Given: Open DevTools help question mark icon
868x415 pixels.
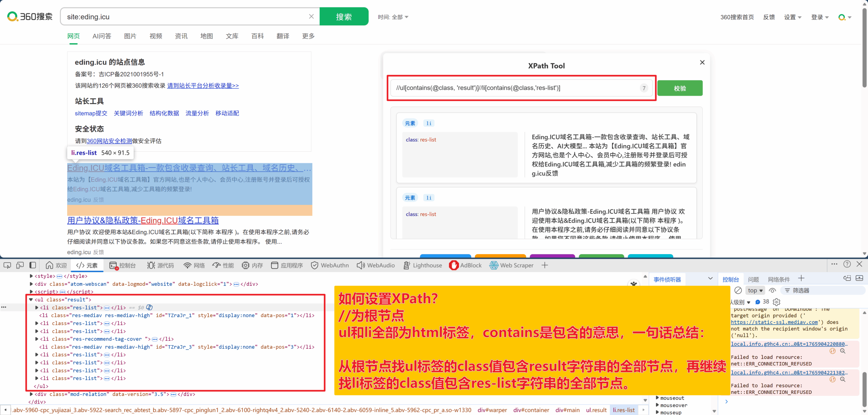Looking at the screenshot, I should (847, 264).
